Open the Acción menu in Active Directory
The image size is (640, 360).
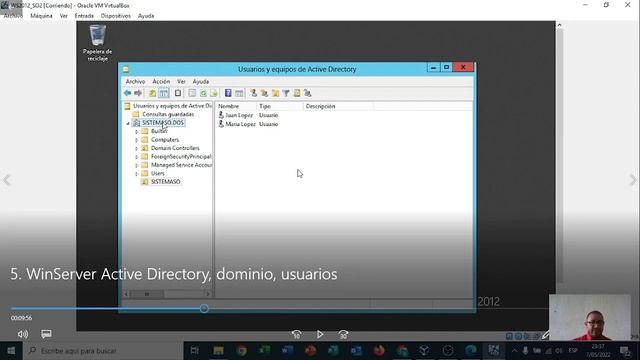161,82
